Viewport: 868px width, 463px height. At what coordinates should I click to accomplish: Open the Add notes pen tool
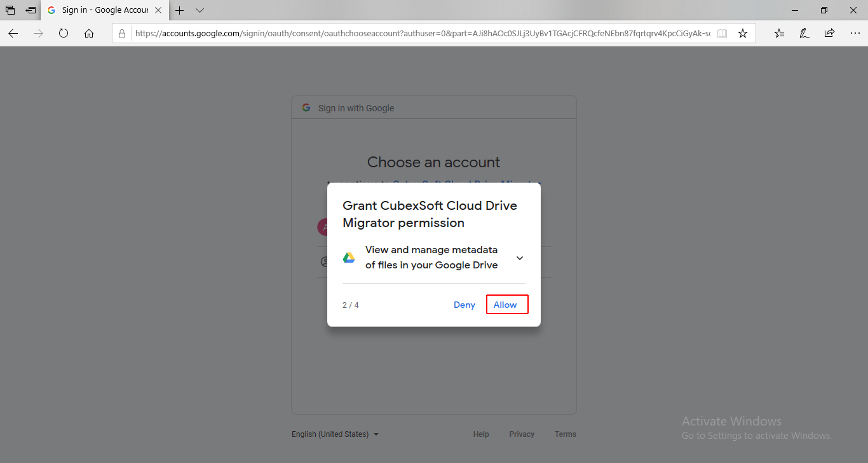[804, 34]
